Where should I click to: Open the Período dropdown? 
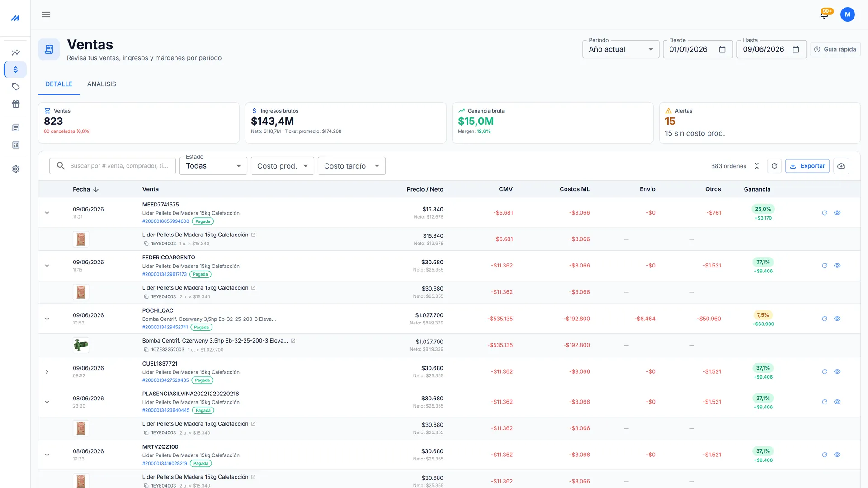click(x=621, y=49)
